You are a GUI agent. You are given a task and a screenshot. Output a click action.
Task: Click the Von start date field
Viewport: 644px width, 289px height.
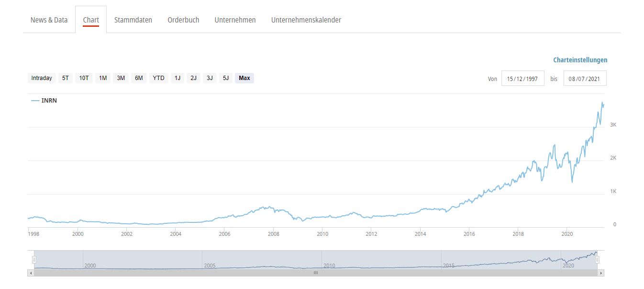point(522,79)
